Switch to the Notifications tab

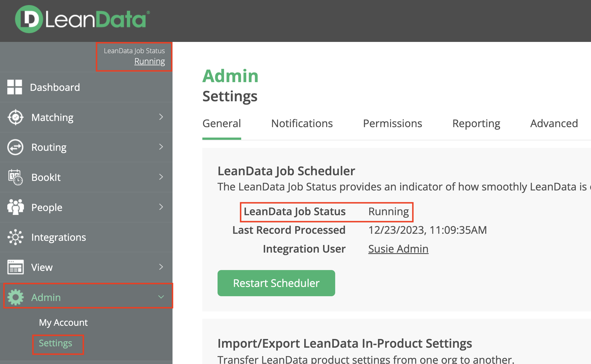pyautogui.click(x=302, y=123)
